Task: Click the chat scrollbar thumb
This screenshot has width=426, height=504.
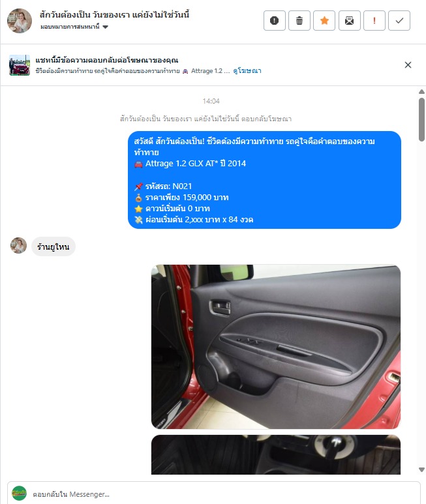Action: pyautogui.click(x=421, y=119)
